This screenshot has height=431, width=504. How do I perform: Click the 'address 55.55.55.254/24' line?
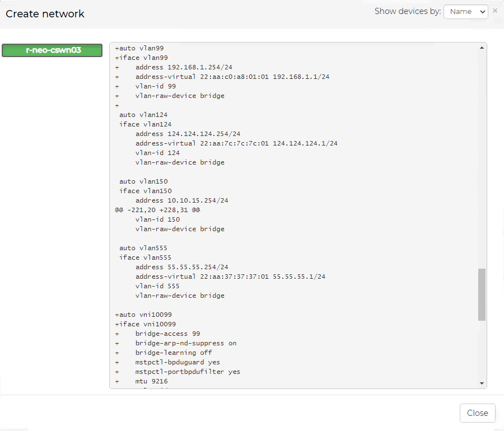coord(181,267)
